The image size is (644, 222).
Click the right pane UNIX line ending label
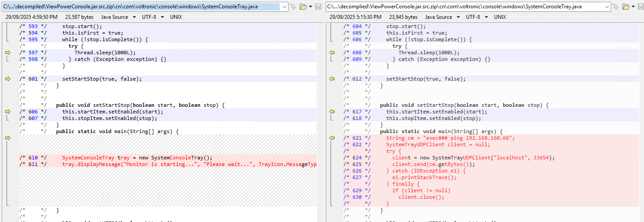500,17
